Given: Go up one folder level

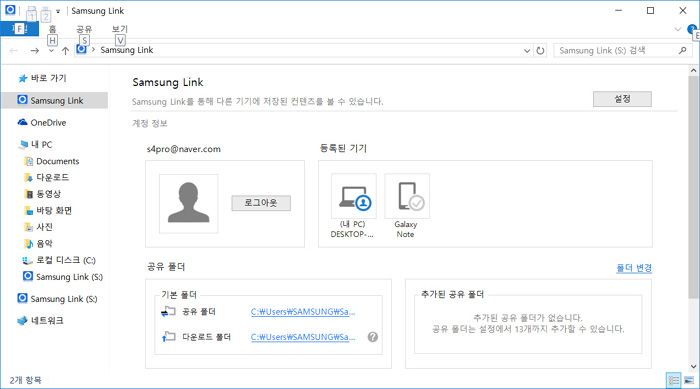Looking at the screenshot, I should click(x=65, y=50).
